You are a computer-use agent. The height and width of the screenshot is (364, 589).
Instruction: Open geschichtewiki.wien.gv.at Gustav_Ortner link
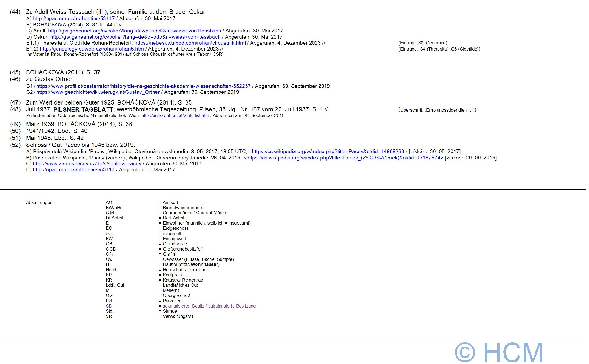98,92
